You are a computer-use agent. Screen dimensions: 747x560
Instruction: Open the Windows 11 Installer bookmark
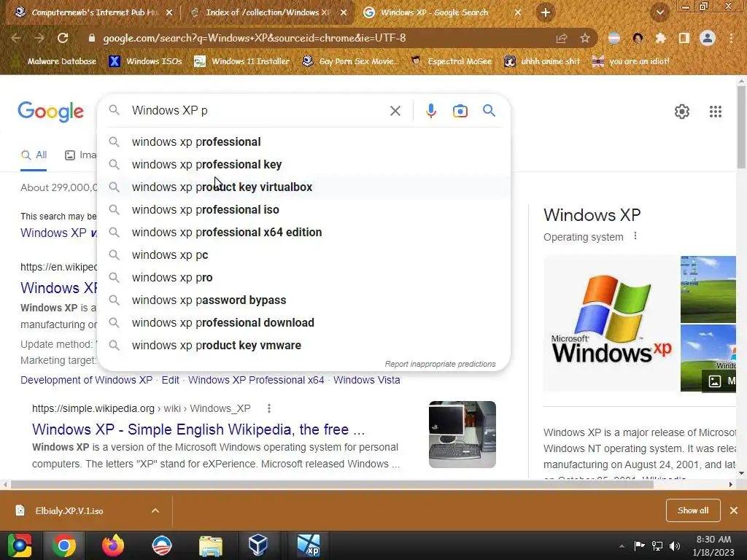[x=242, y=61]
